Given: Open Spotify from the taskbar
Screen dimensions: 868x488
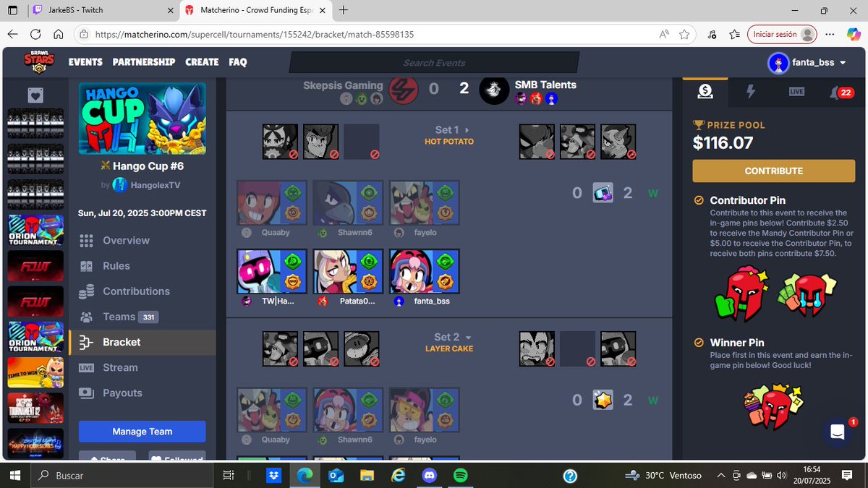Looking at the screenshot, I should click(x=461, y=475).
